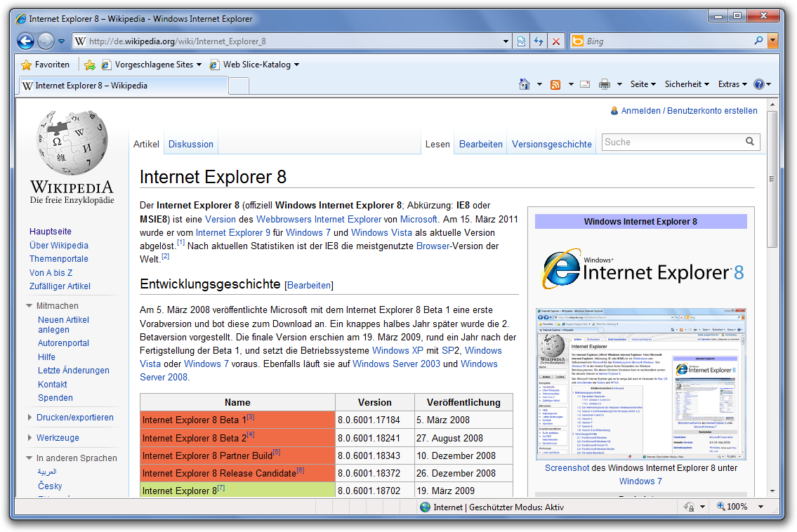Open the Print options dropdown arrow
Viewport: 797px width, 532px height.
pyautogui.click(x=619, y=84)
